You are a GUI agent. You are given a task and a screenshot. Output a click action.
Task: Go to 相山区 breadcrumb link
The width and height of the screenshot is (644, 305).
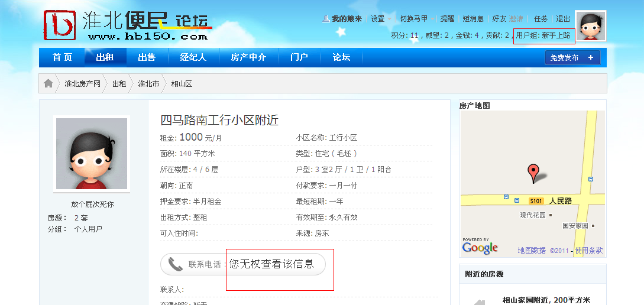pyautogui.click(x=182, y=84)
